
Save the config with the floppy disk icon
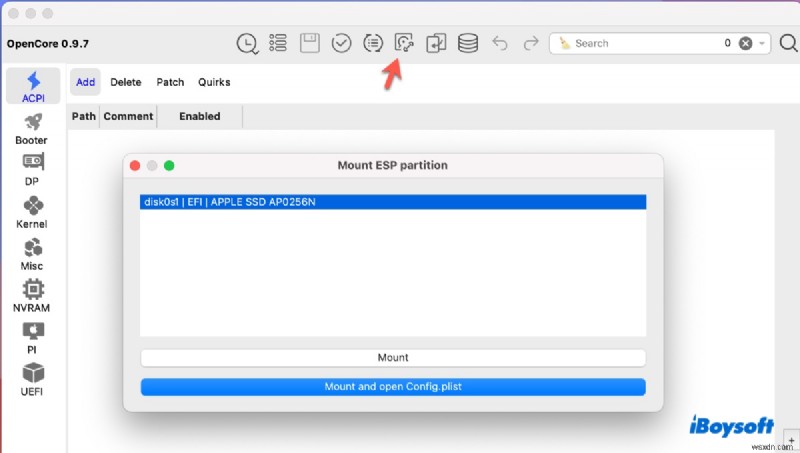coord(310,43)
